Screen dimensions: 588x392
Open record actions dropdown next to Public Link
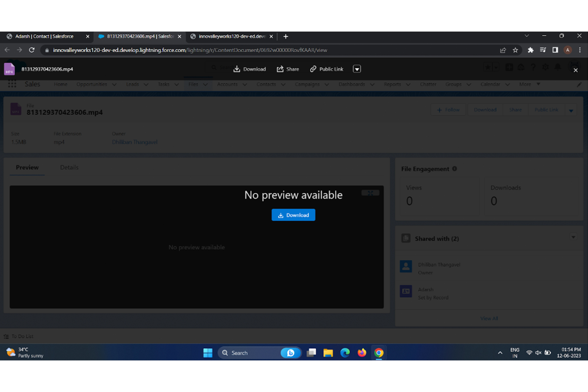click(x=571, y=110)
